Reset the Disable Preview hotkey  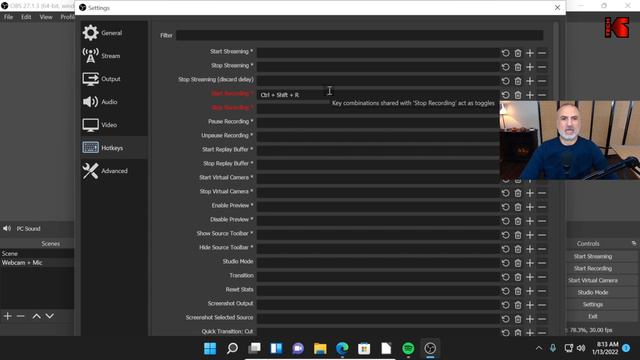[505, 221]
